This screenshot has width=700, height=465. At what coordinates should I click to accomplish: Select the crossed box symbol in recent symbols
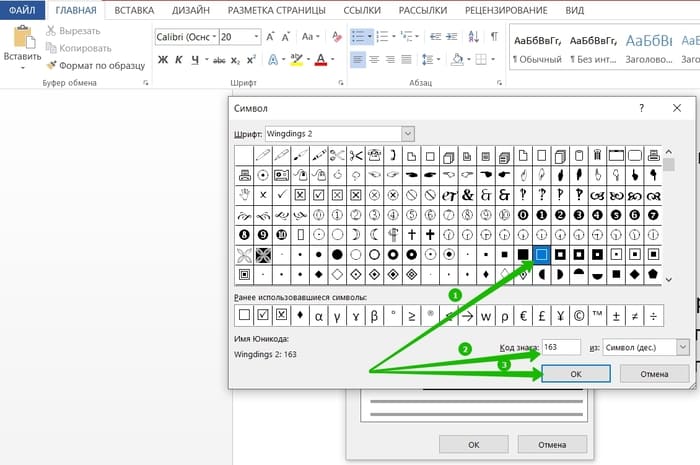point(281,315)
